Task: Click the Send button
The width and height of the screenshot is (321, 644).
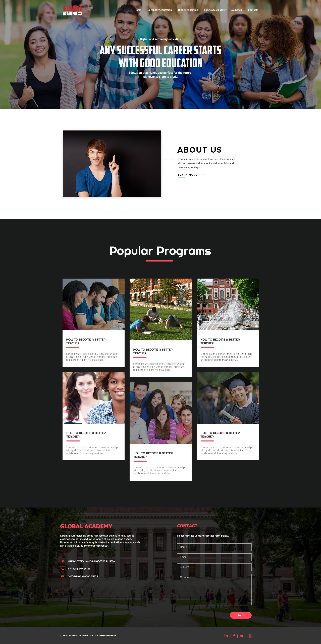Action: tap(241, 615)
